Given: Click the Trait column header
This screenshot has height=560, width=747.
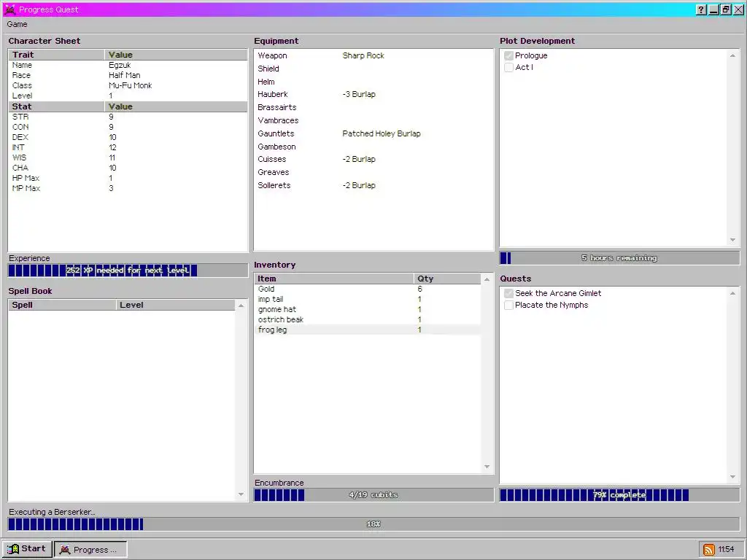Looking at the screenshot, I should click(57, 55).
